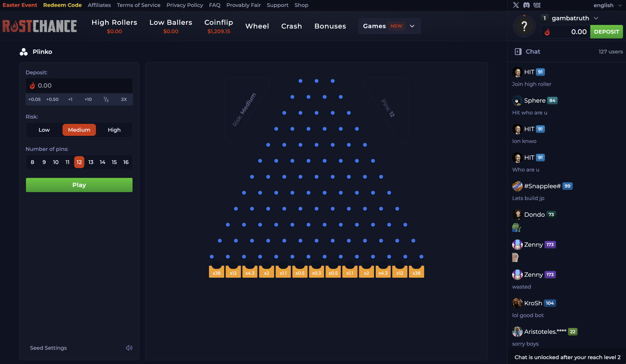Open the Discord social link
The width and height of the screenshot is (626, 364).
pos(526,5)
